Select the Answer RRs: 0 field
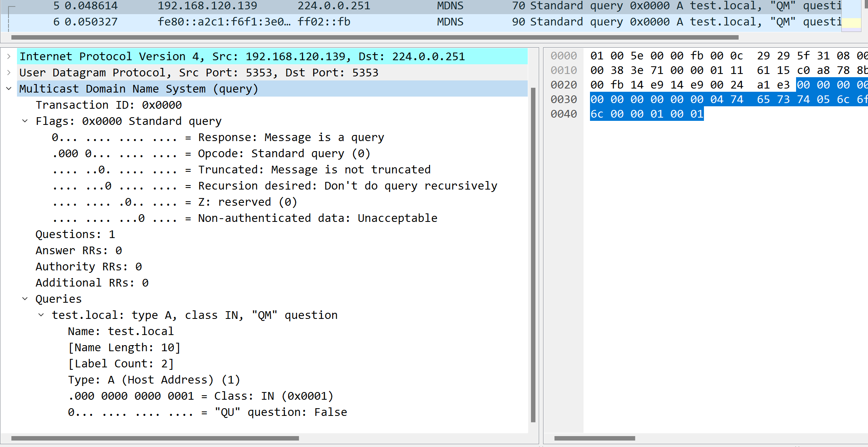Image resolution: width=868 pixels, height=447 pixels. [79, 251]
